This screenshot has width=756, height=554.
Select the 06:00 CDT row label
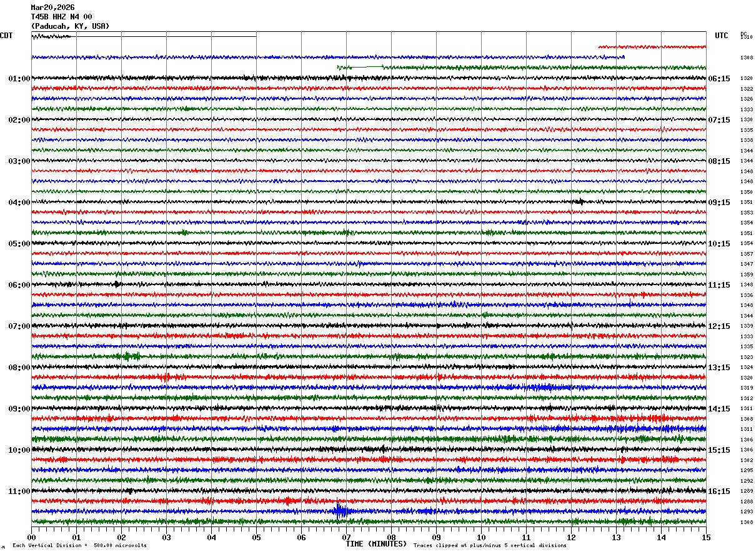(x=19, y=285)
